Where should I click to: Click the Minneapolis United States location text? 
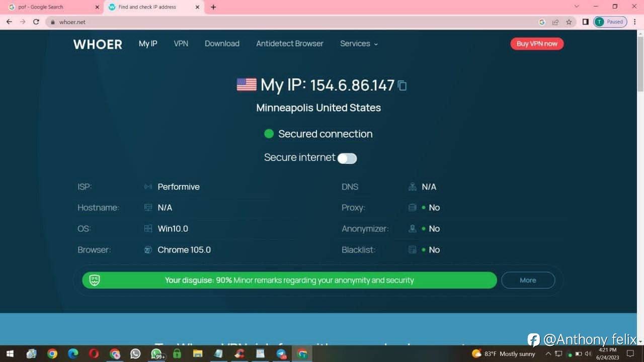pyautogui.click(x=318, y=108)
